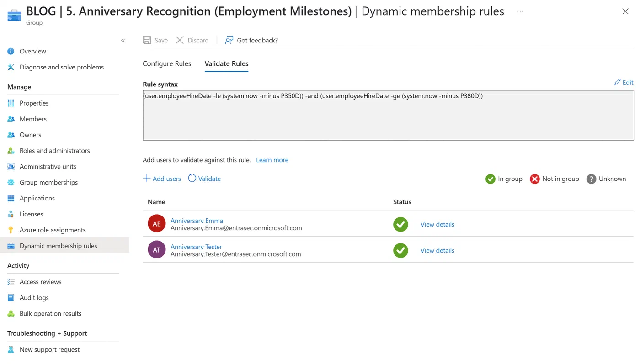Click the Name column header
This screenshot has height=364, width=640.
point(156,202)
